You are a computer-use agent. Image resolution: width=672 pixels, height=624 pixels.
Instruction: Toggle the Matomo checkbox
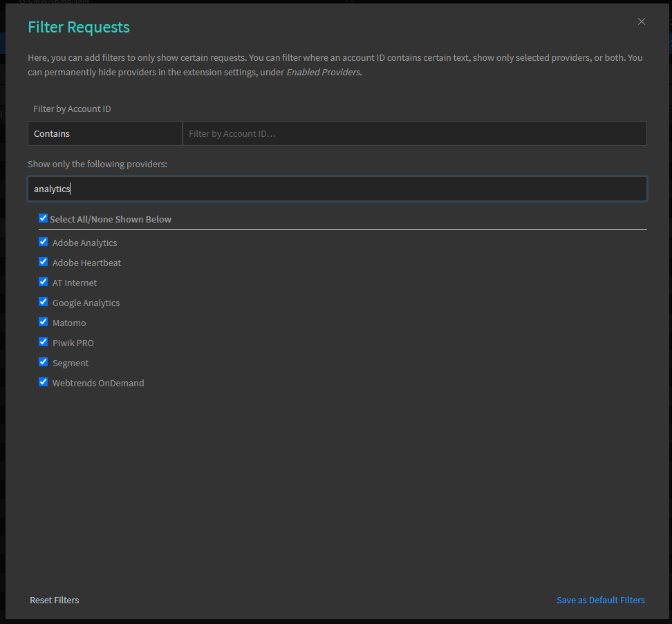pos(44,322)
